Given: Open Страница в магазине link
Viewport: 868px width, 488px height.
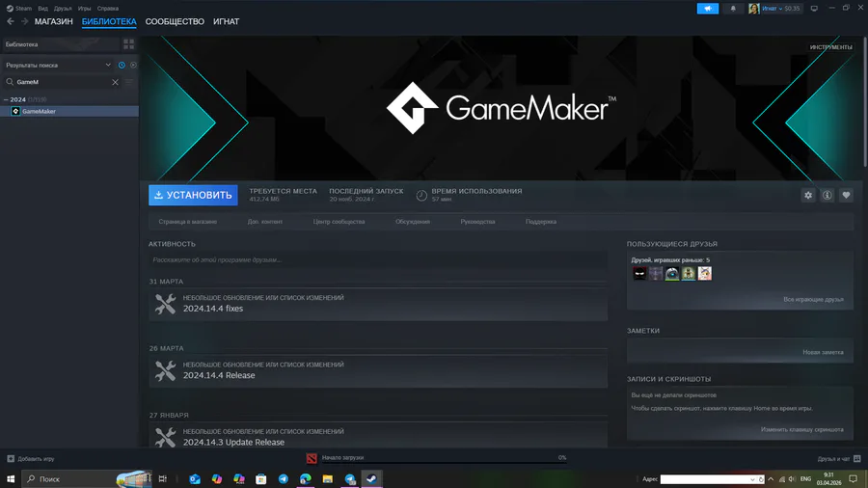Looking at the screenshot, I should click(x=188, y=221).
